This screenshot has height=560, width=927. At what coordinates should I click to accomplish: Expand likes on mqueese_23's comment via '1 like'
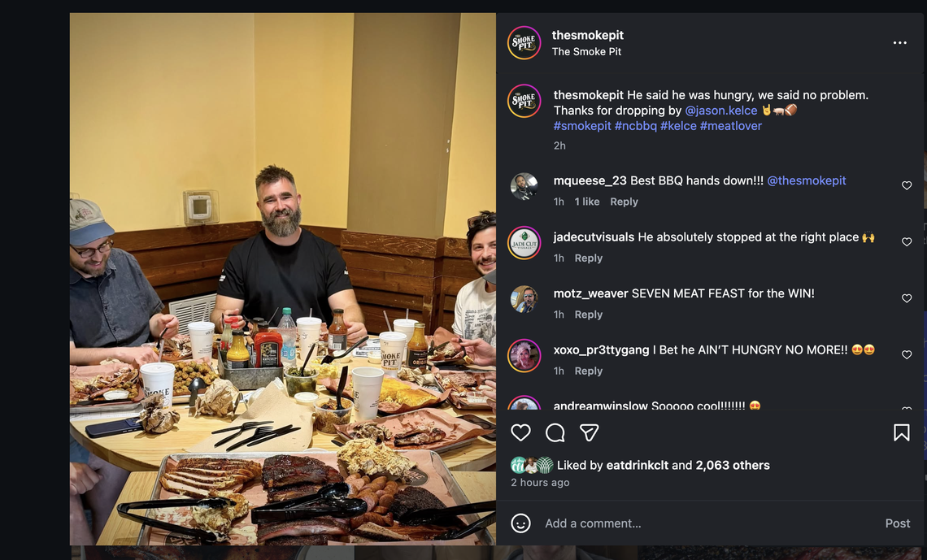click(x=586, y=201)
